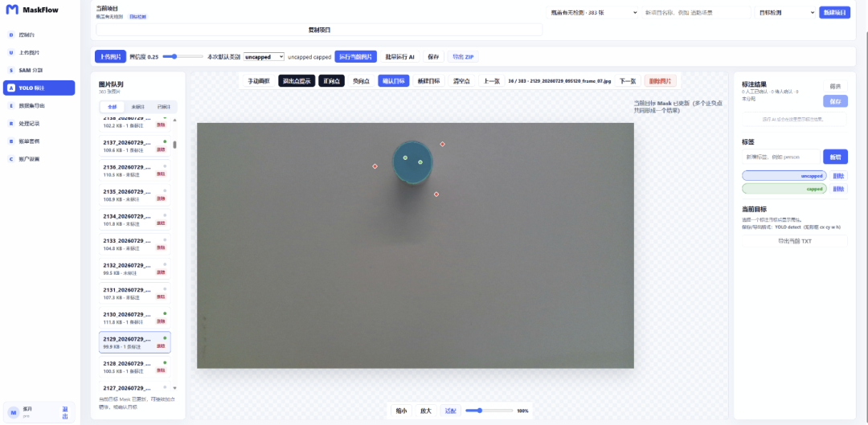Image resolution: width=868 pixels, height=425 pixels.
Task: Delete the capped label
Action: (x=838, y=189)
